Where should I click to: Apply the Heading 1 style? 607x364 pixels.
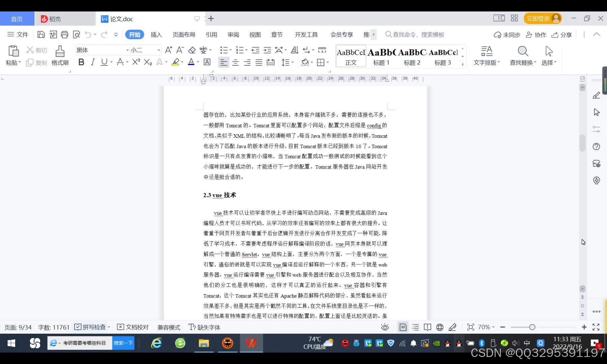381,56
